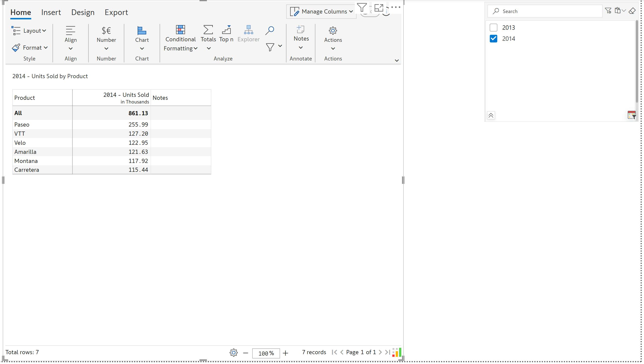Switch to the Insert tab
The width and height of the screenshot is (644, 364).
[x=51, y=12]
